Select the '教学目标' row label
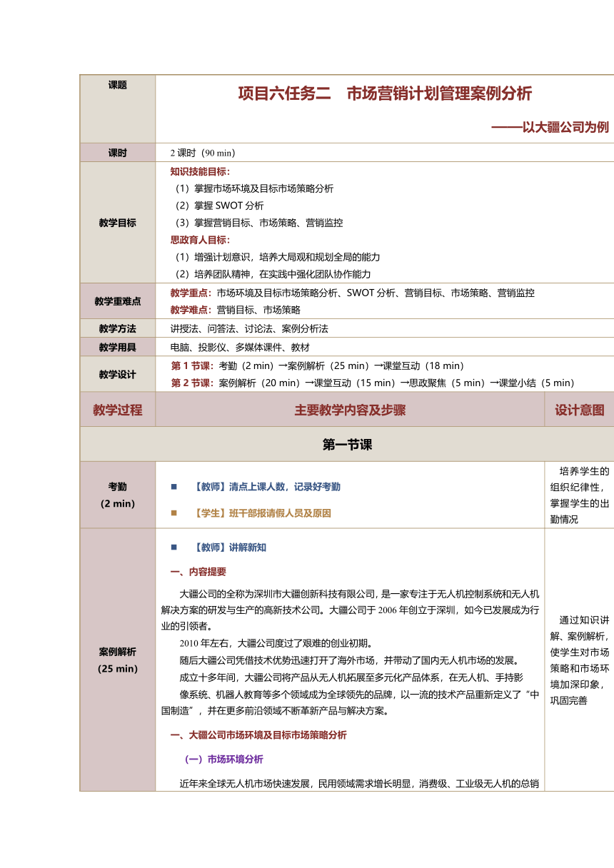614x868 pixels. click(x=118, y=223)
